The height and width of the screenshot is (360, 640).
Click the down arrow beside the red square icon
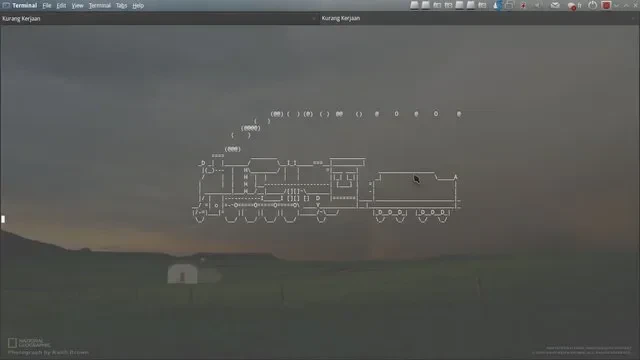click(616, 5)
